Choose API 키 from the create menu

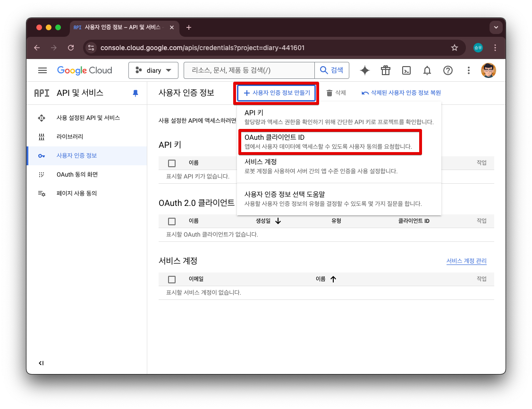pos(339,117)
